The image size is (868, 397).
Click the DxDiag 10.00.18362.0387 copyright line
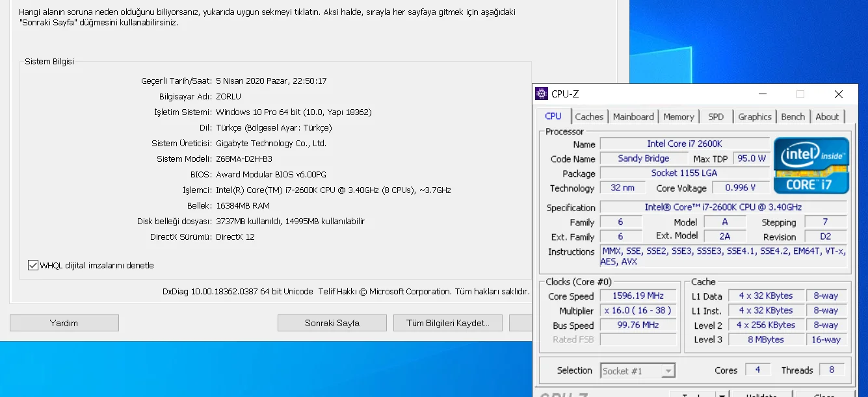(x=346, y=292)
